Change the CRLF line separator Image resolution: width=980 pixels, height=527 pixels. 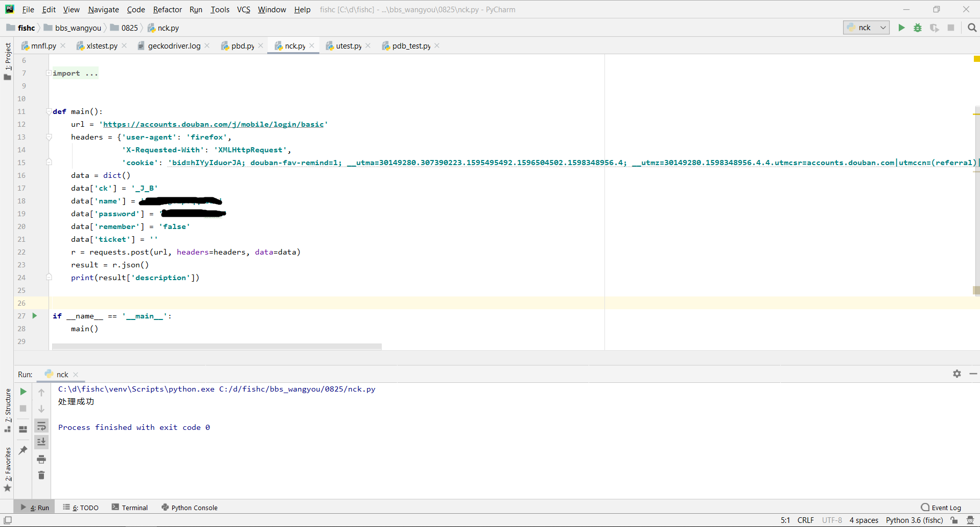click(x=805, y=520)
